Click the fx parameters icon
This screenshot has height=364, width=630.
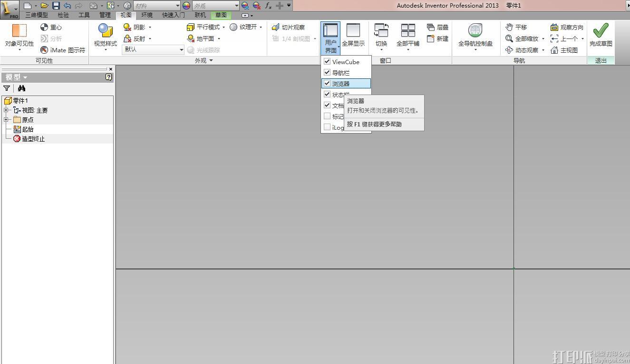point(268,6)
